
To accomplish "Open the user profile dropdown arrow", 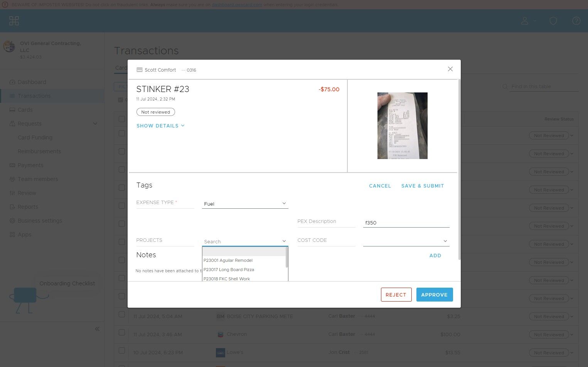I will click(x=535, y=21).
